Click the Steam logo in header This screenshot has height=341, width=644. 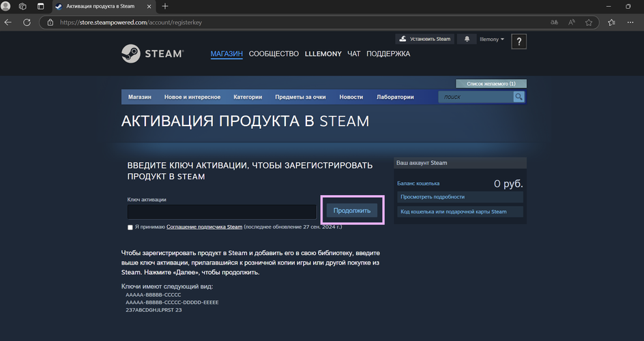pos(152,53)
